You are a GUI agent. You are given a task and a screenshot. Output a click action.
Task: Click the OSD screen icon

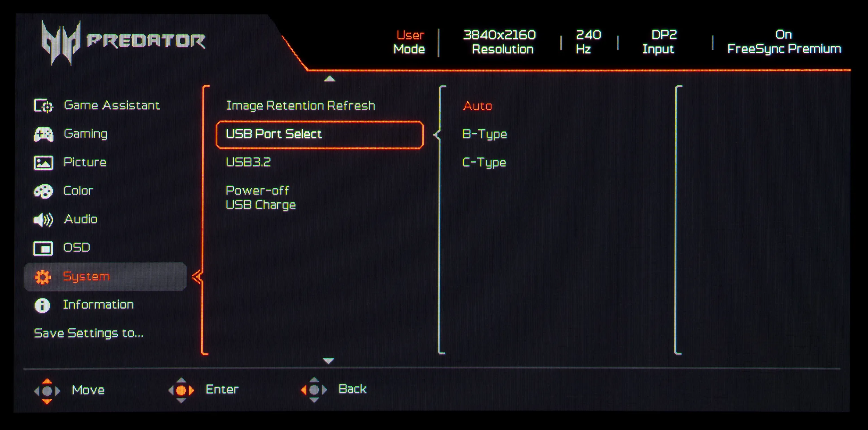[43, 248]
